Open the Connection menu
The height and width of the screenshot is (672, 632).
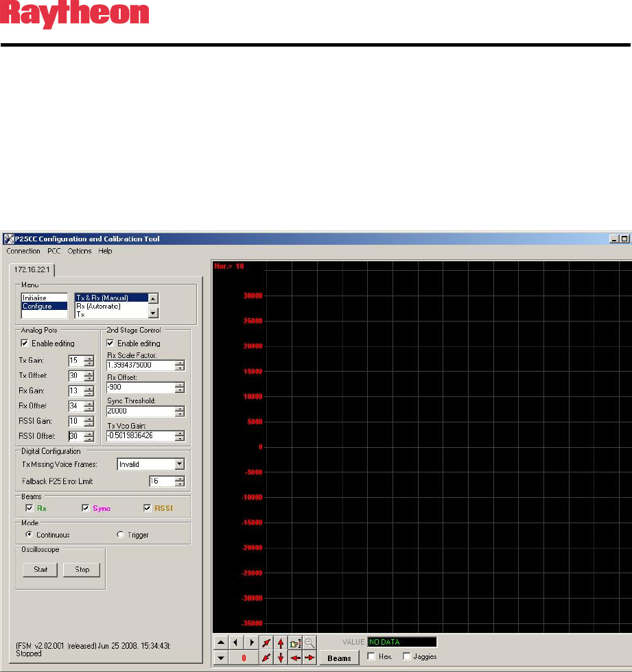click(x=23, y=251)
